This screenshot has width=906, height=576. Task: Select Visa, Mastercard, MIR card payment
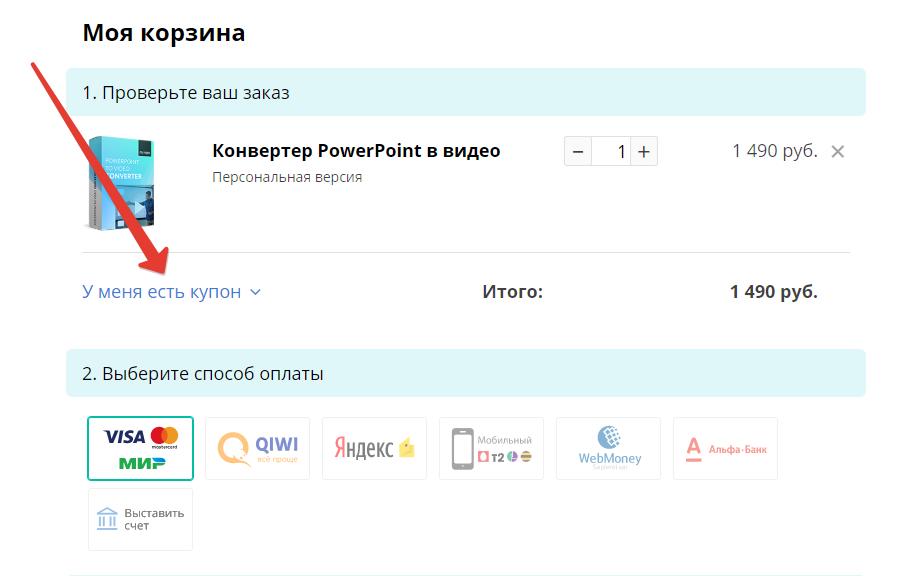tap(140, 448)
